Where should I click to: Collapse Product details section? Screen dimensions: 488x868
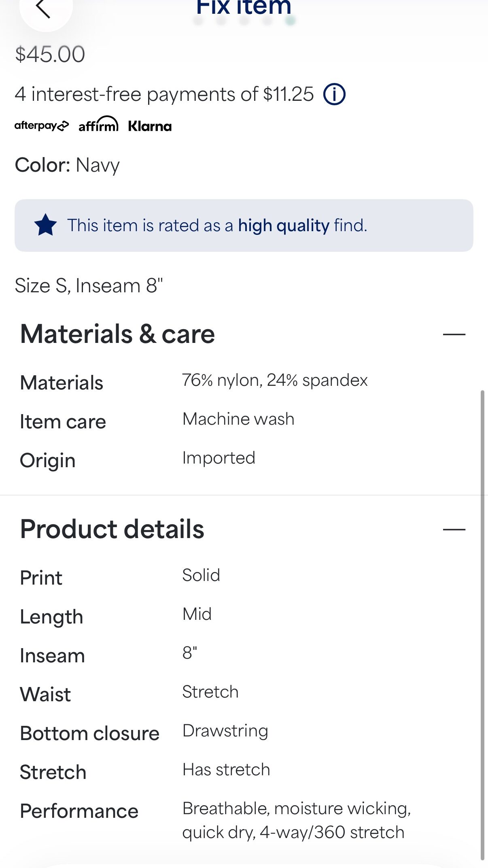(454, 529)
